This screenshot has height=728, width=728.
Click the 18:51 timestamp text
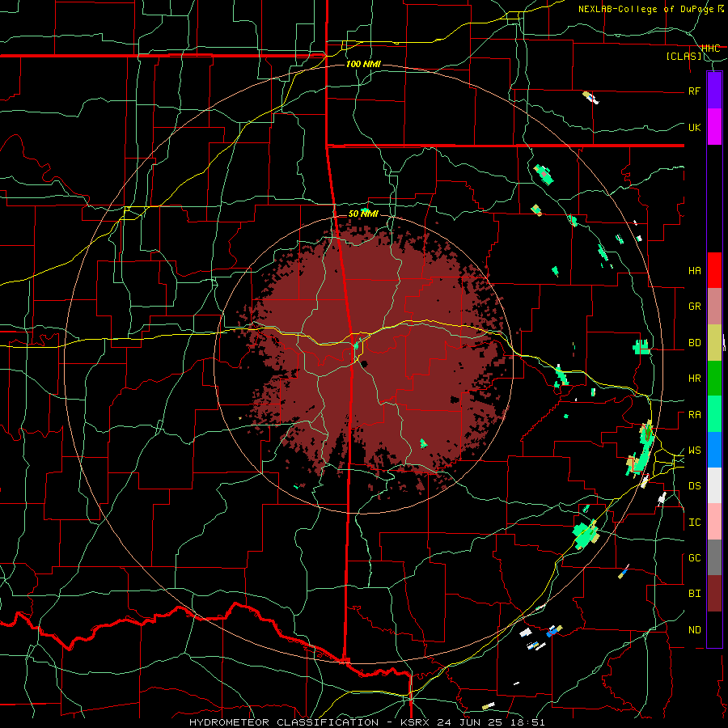pyautogui.click(x=528, y=722)
